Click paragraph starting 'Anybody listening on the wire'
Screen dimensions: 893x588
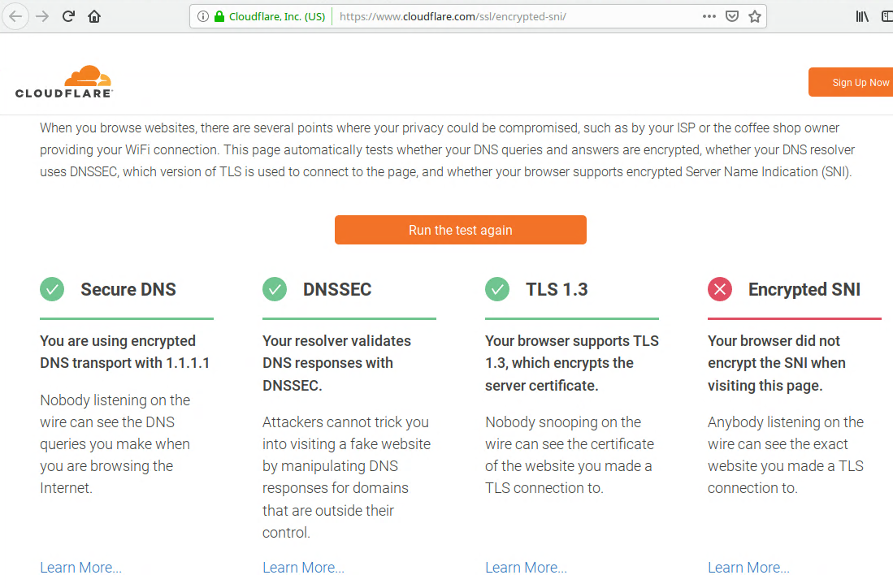point(786,455)
